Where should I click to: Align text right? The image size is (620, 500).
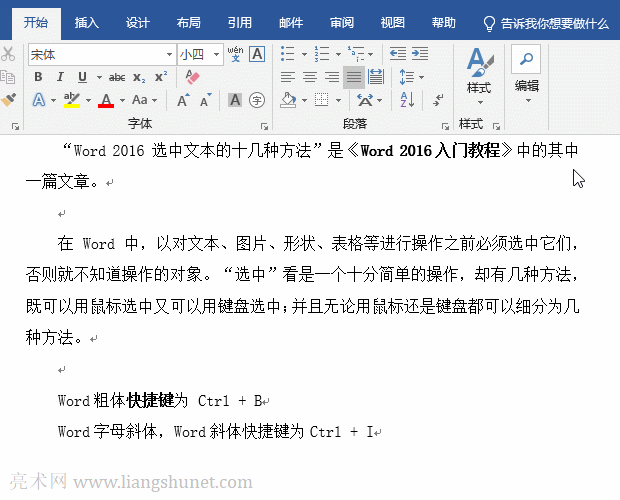pos(332,77)
